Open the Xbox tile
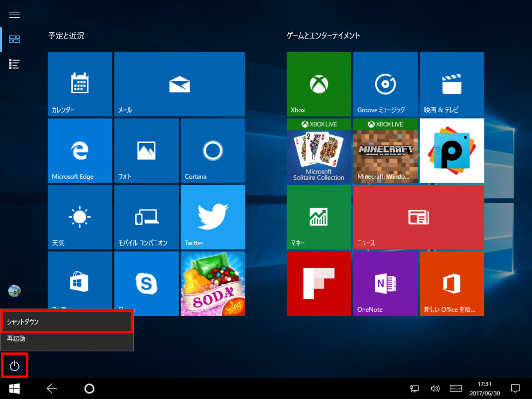Viewport: 532px width, 399px height. [x=319, y=84]
